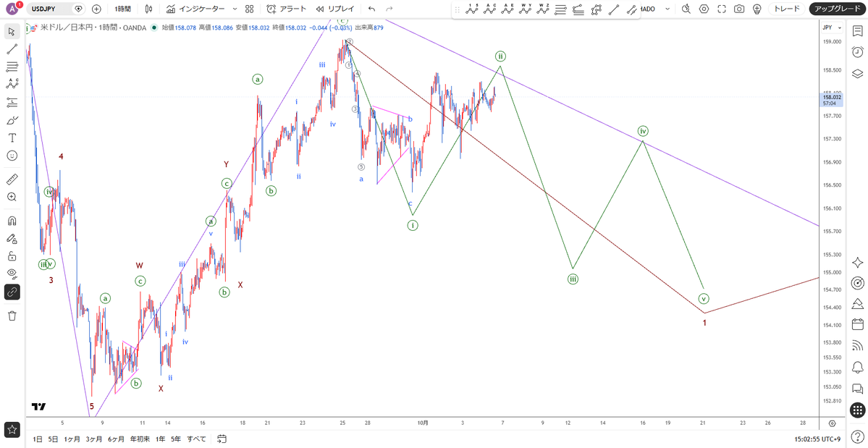The image size is (868, 448).
Task: Open chart settings hexagon icon
Action: [x=704, y=9]
